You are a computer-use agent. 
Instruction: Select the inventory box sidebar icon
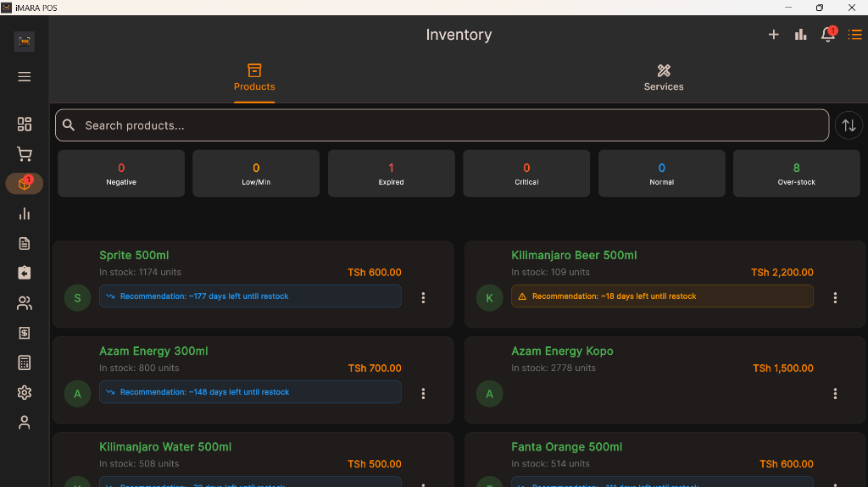[x=24, y=183]
